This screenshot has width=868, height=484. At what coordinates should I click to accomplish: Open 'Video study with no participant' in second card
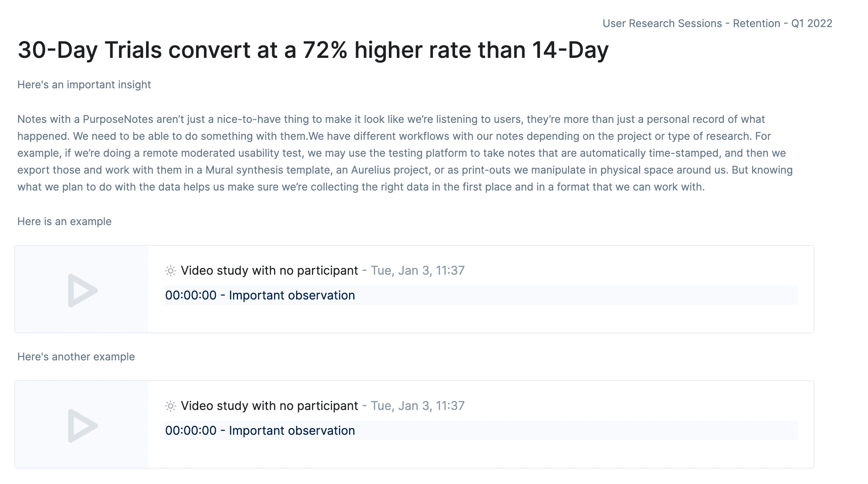point(269,406)
